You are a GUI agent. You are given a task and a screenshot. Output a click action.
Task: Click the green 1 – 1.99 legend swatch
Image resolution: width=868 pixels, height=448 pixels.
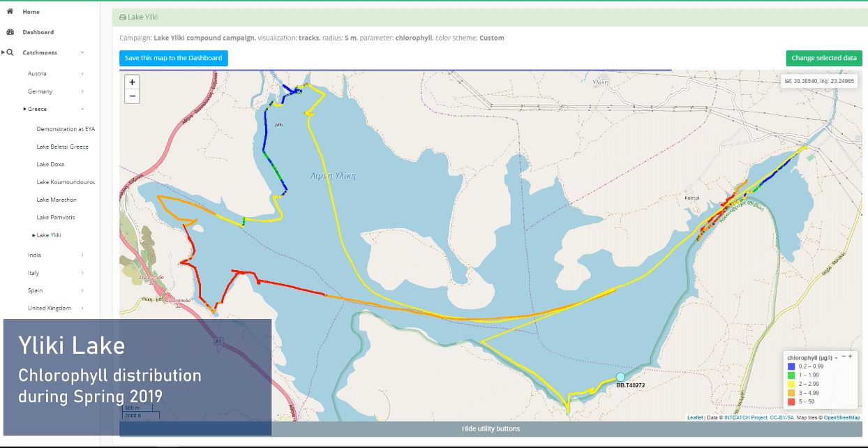(x=791, y=375)
